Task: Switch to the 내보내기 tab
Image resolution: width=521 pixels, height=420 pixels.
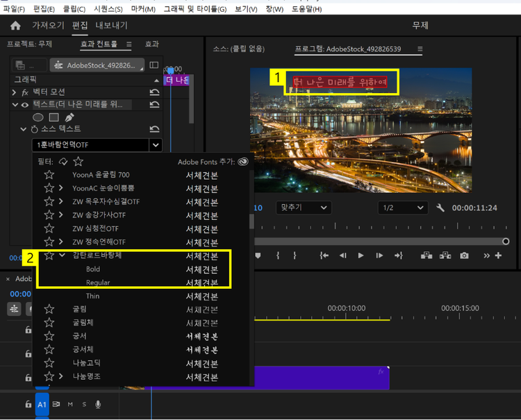Action: [x=111, y=26]
